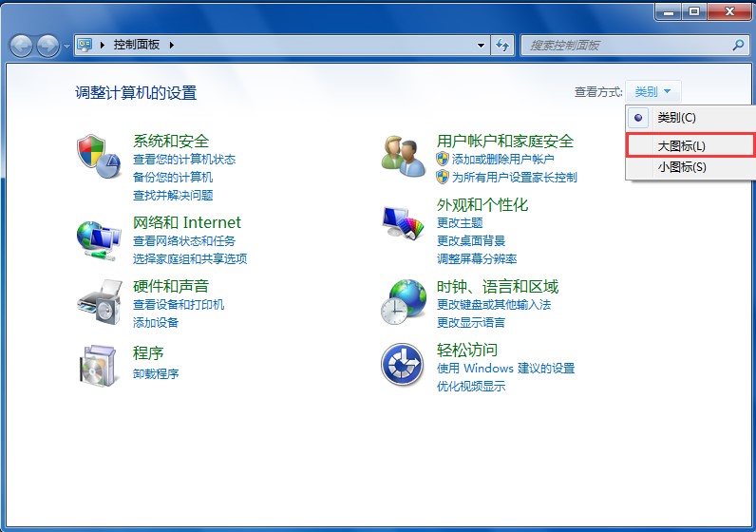This screenshot has width=756, height=532.
Task: Open the 用户帐户和家庭安全 people icon
Action: 404,156
